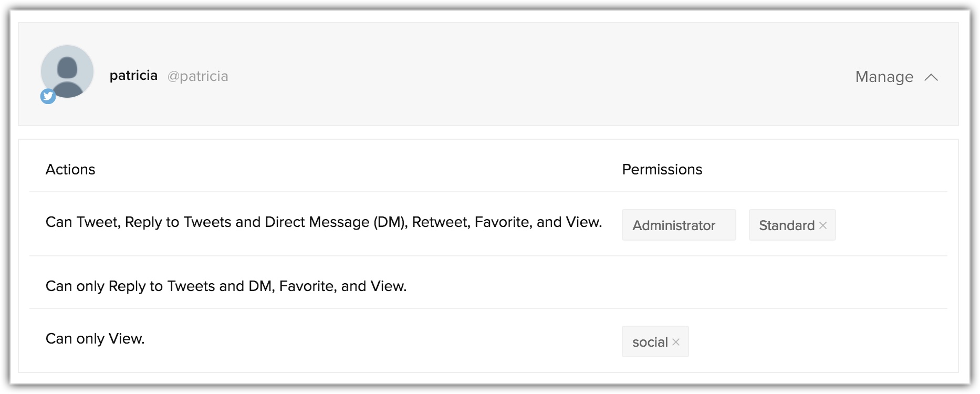Viewport: 980px width, 394px height.
Task: Select the social permission tag label
Action: coord(650,342)
